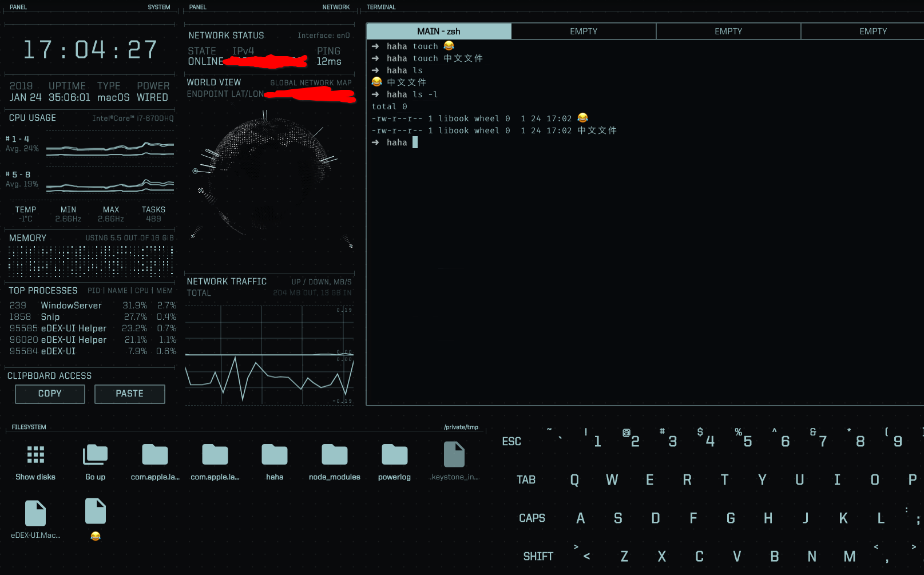Viewport: 924px width, 575px height.
Task: Tap the X key on on-screen keyboard
Action: coord(662,556)
